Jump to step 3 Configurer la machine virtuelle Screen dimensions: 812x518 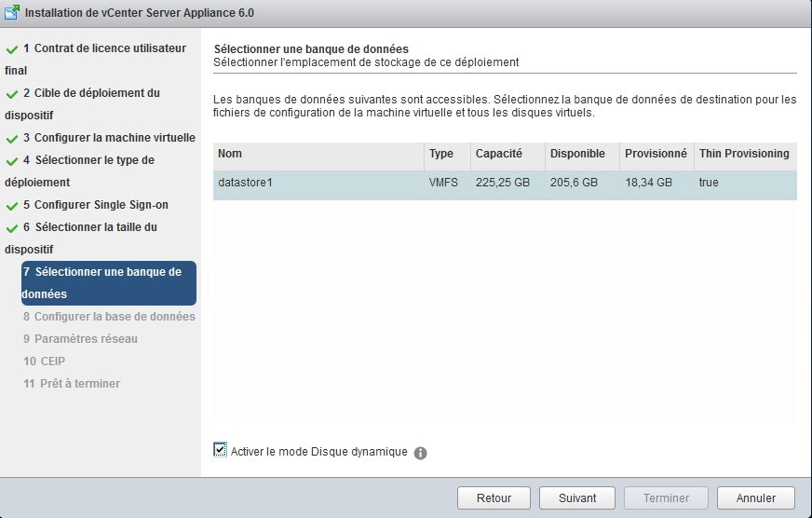tap(109, 138)
